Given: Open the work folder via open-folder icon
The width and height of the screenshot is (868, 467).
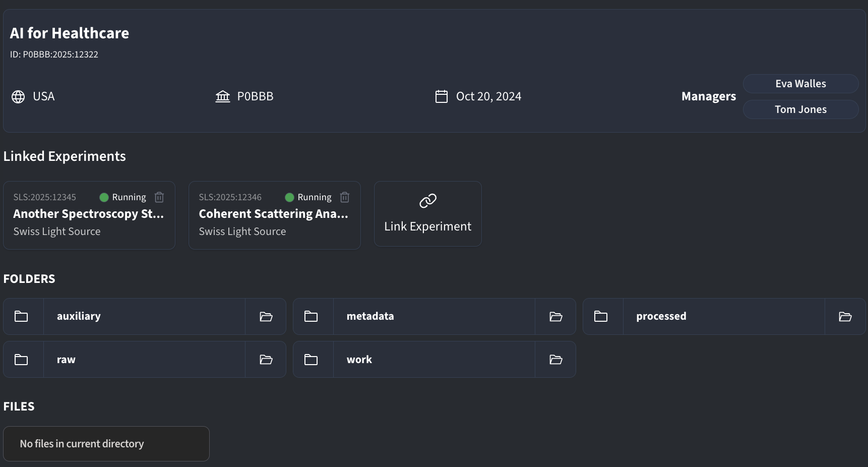Looking at the screenshot, I should pos(555,360).
